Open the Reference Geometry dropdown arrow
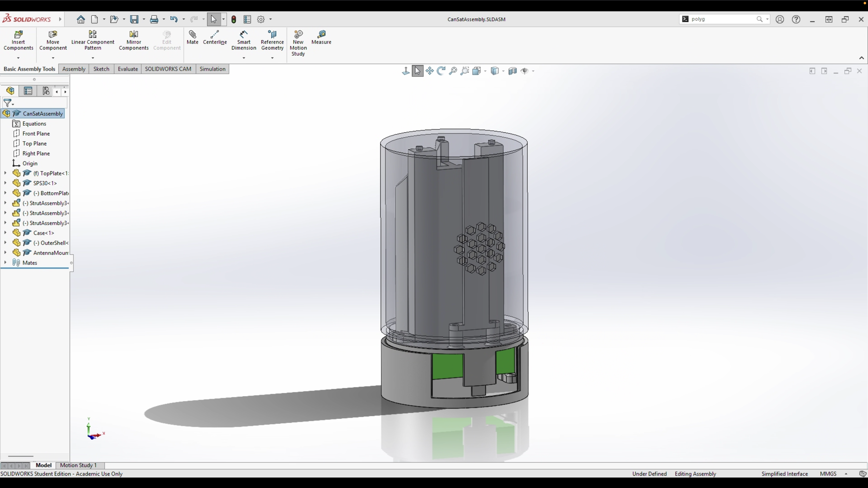The width and height of the screenshot is (868, 488). coord(272,58)
